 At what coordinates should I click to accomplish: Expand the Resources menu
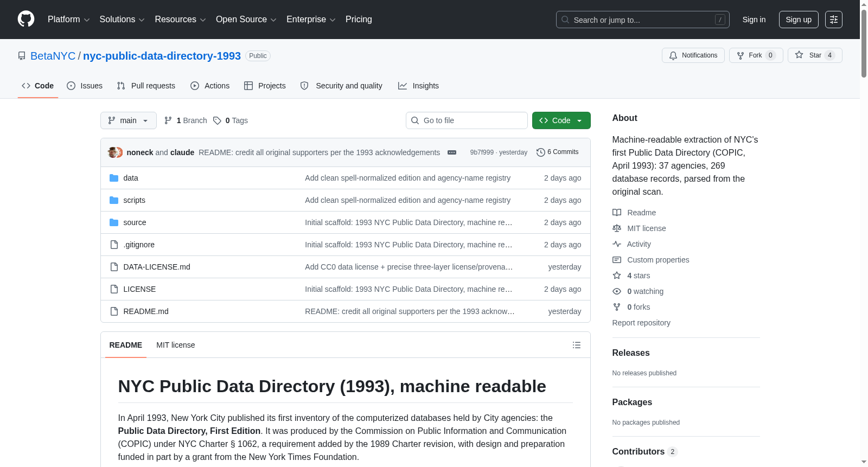pyautogui.click(x=180, y=20)
